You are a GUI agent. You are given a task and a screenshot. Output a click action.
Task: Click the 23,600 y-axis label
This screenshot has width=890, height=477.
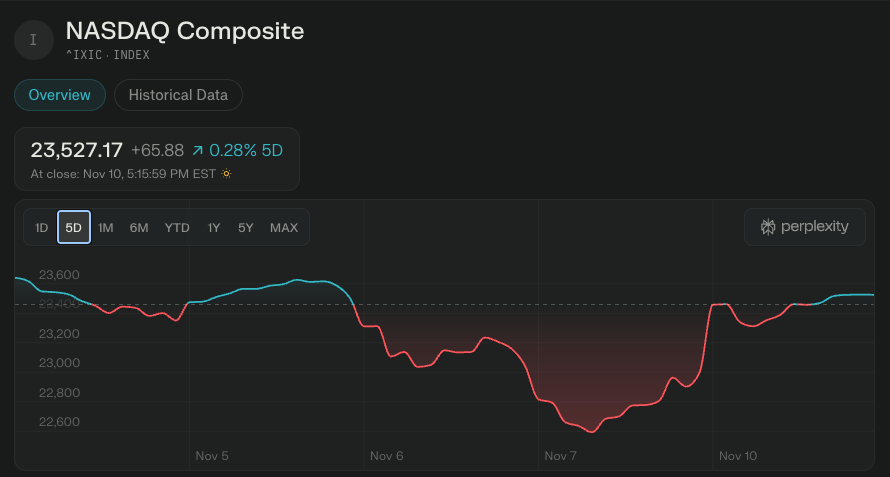pos(59,275)
